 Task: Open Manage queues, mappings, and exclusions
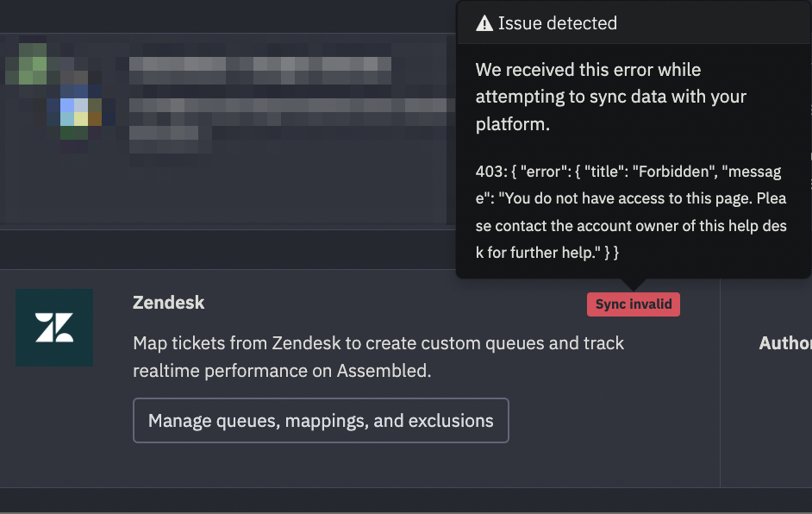pos(320,420)
